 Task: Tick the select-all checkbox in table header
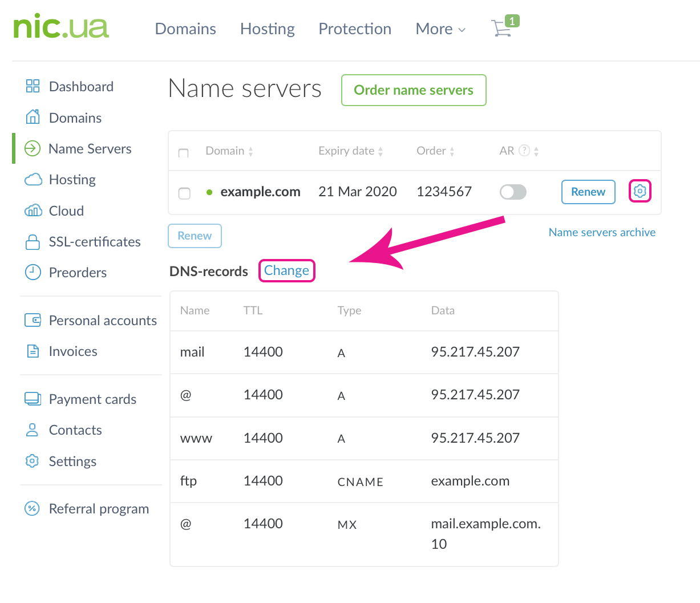(184, 153)
